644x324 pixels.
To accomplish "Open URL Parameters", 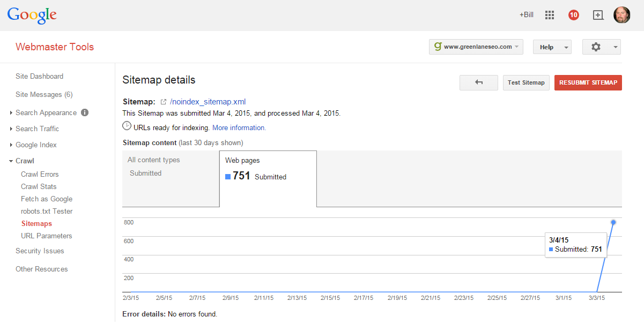I will click(x=46, y=236).
